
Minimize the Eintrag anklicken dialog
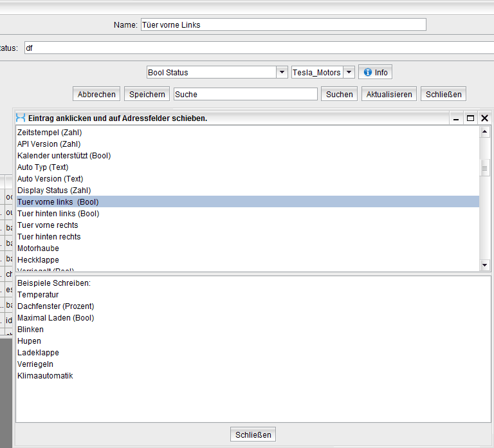point(456,118)
